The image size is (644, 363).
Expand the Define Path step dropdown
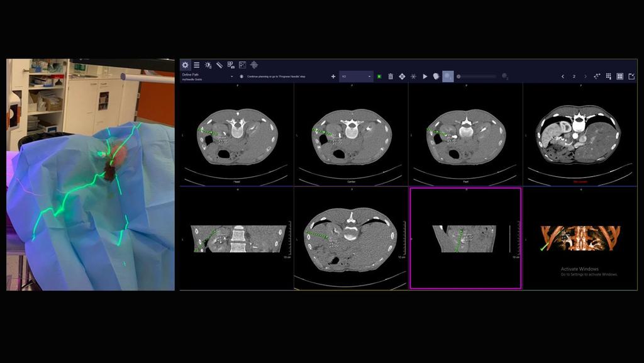[231, 76]
